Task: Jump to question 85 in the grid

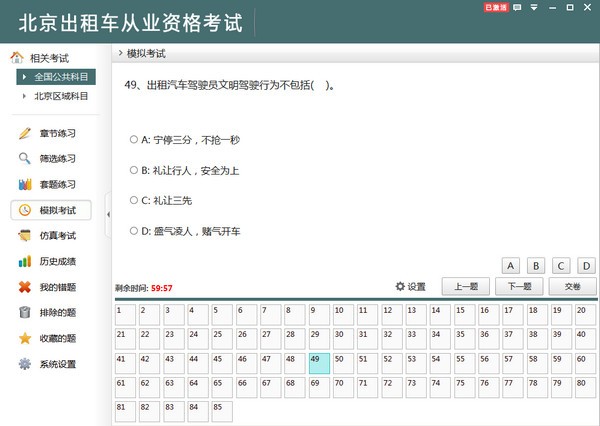Action: (x=222, y=412)
